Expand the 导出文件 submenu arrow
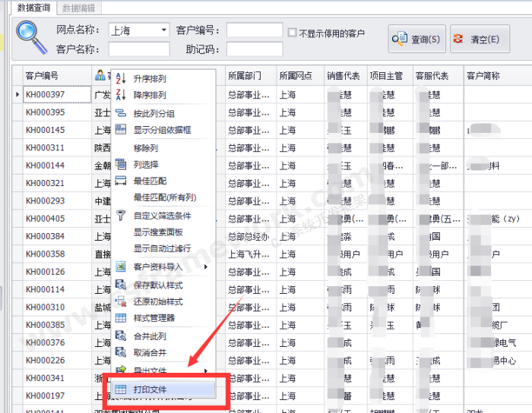532x413 pixels. click(x=205, y=370)
